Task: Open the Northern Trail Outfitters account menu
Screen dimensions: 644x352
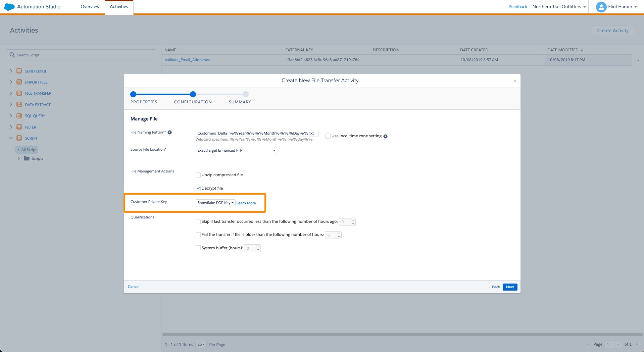Action: [559, 7]
